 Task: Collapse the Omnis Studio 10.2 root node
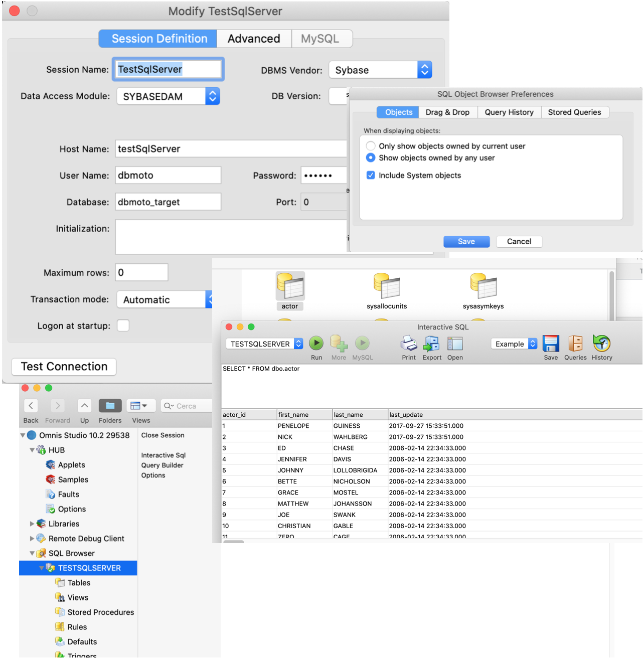pyautogui.click(x=23, y=435)
